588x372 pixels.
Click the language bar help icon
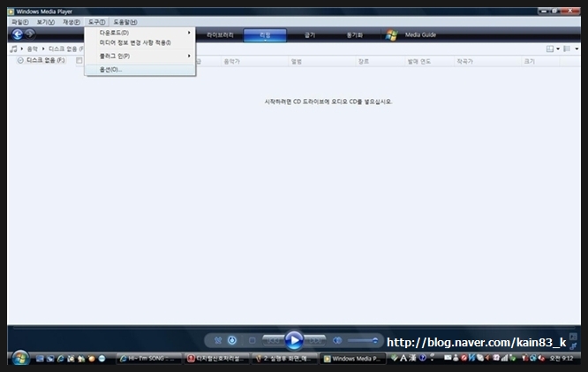click(423, 358)
